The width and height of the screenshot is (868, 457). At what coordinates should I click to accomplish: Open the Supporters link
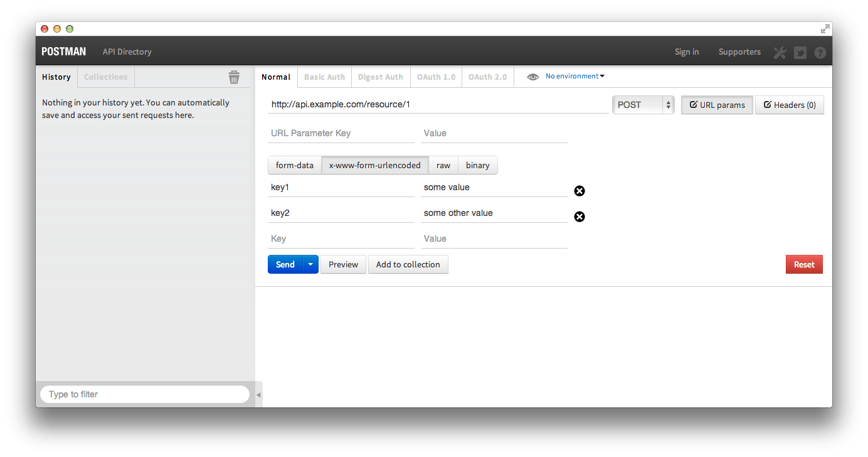[739, 52]
